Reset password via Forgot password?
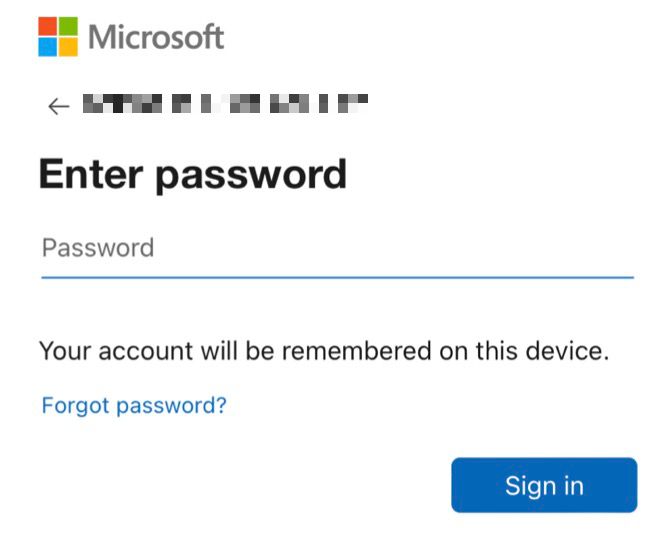 coord(134,405)
